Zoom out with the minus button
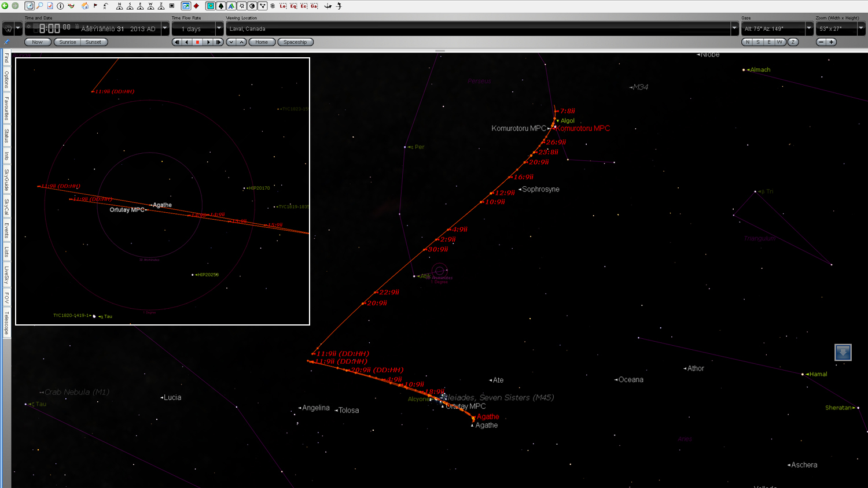The image size is (868, 488). (x=821, y=42)
